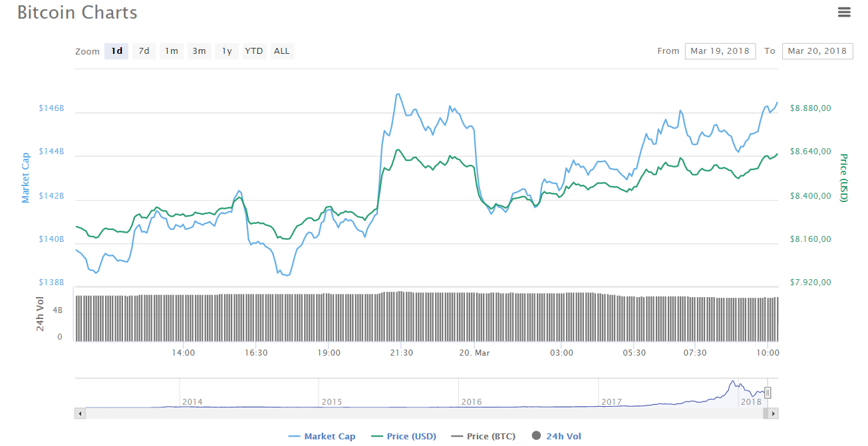Select the 7d zoom range

[144, 51]
